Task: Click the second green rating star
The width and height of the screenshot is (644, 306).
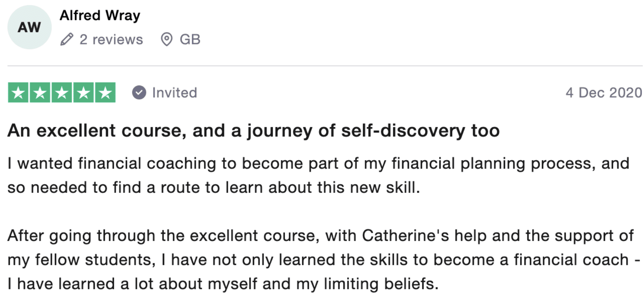Action: (40, 93)
